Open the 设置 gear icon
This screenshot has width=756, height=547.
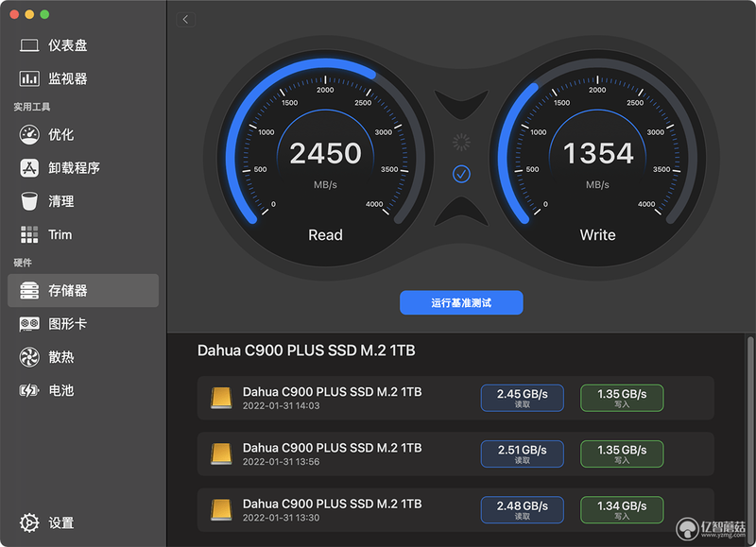(x=29, y=522)
